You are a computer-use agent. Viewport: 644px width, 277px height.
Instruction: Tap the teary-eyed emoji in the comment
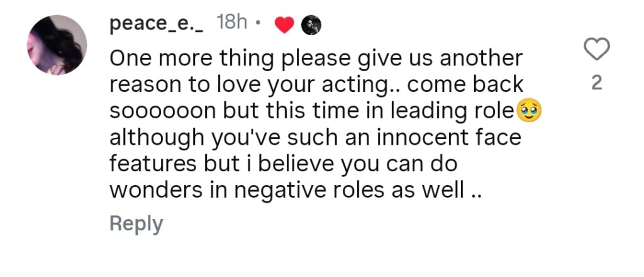point(529,111)
